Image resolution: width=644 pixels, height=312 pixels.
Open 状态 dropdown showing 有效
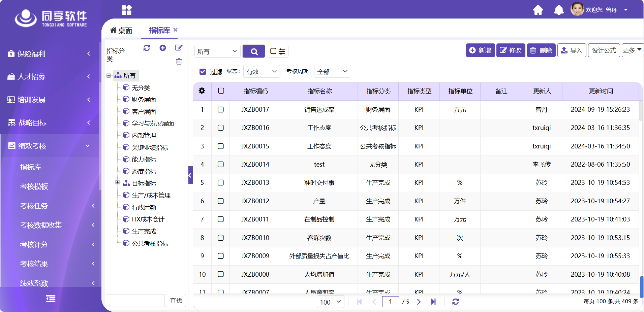(x=262, y=71)
